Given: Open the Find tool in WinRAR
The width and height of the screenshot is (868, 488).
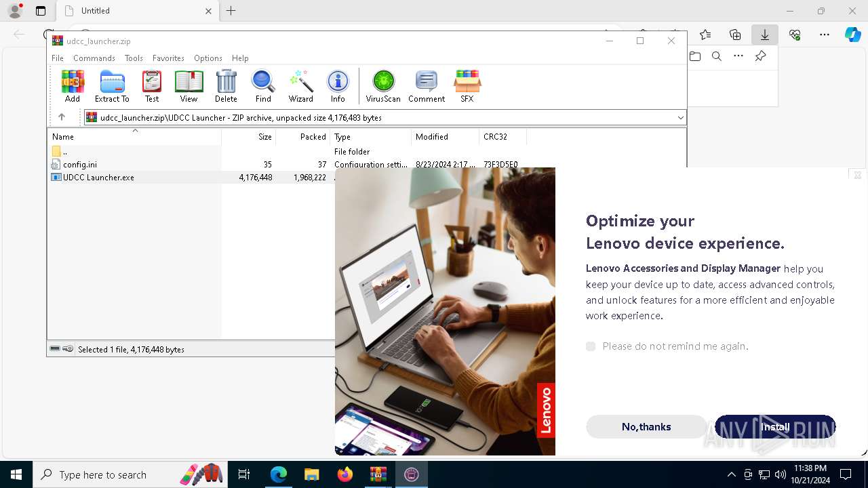Looking at the screenshot, I should 263,86.
